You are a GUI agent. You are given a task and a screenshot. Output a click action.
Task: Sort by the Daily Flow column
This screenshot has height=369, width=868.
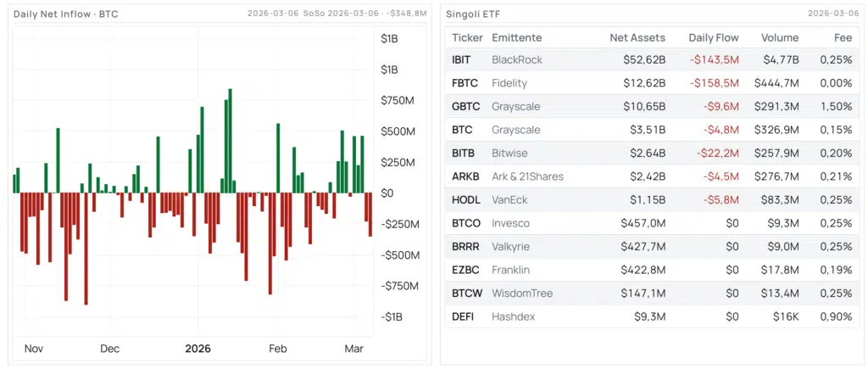tap(713, 37)
